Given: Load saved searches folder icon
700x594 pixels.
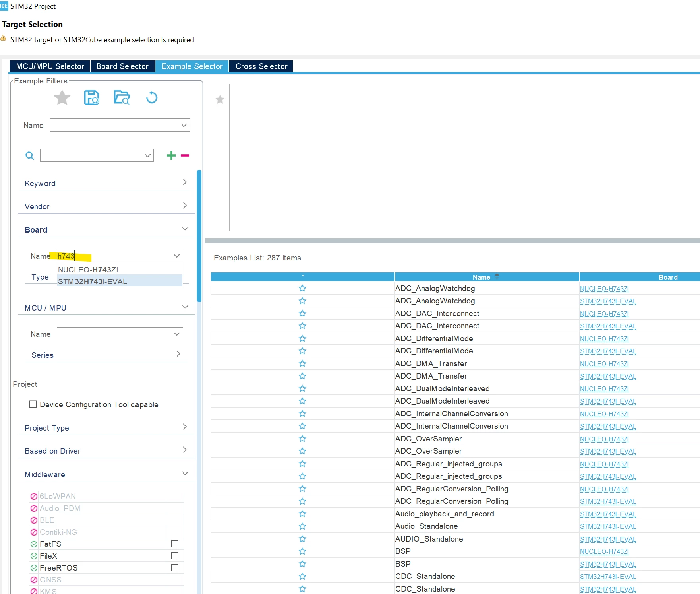Looking at the screenshot, I should coord(122,98).
